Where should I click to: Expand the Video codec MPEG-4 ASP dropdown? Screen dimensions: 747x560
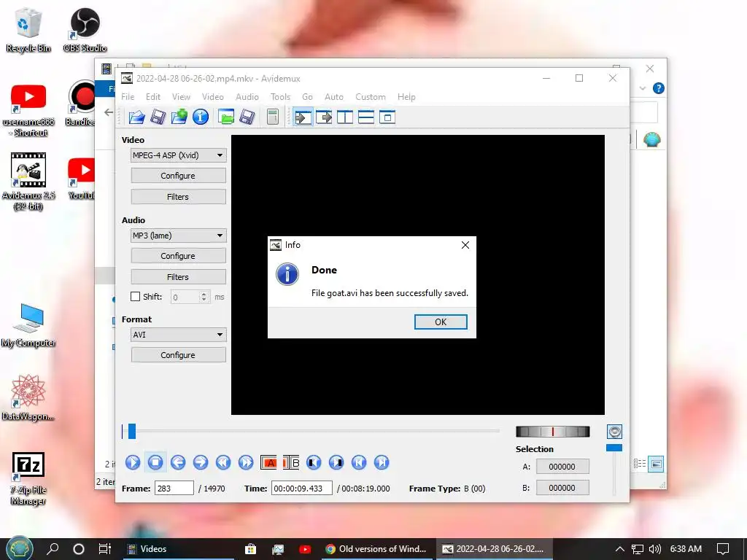click(x=178, y=155)
